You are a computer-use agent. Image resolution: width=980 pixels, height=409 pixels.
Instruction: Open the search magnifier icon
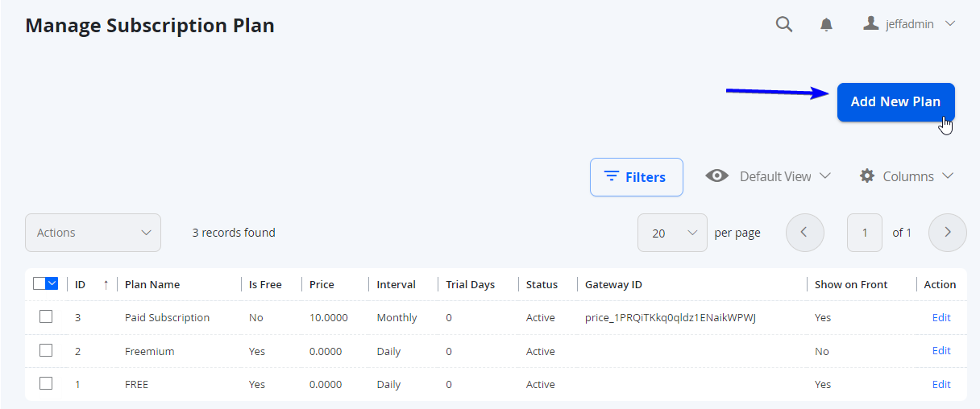pyautogui.click(x=784, y=24)
